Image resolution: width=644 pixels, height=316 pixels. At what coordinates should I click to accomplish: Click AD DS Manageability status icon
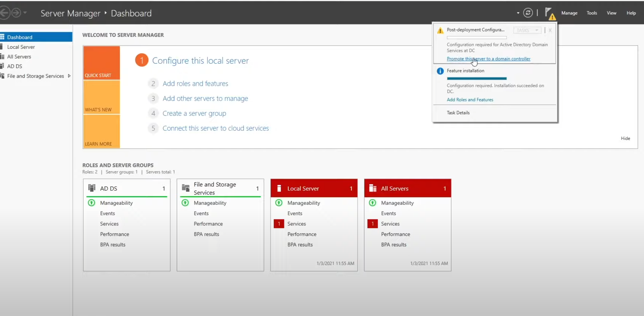click(91, 202)
